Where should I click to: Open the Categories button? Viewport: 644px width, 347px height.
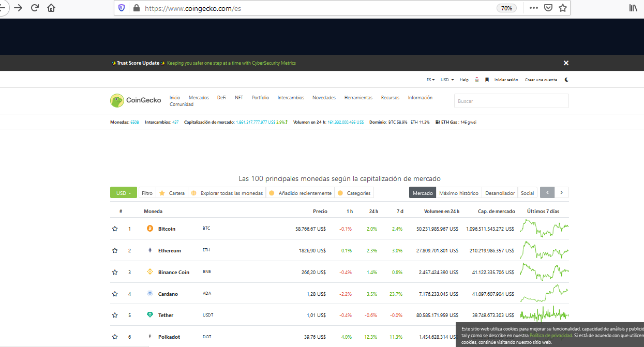(354, 193)
